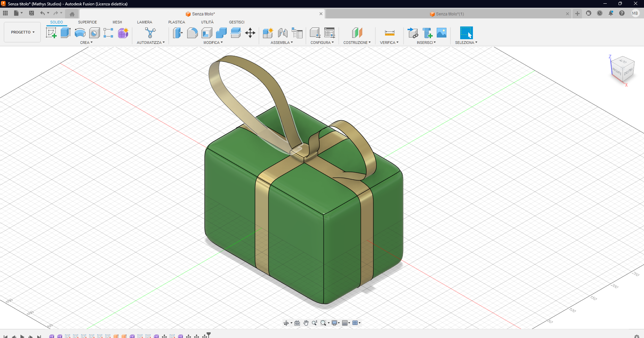Expand the MODIFICA menu
The image size is (644, 338).
pyautogui.click(x=213, y=43)
